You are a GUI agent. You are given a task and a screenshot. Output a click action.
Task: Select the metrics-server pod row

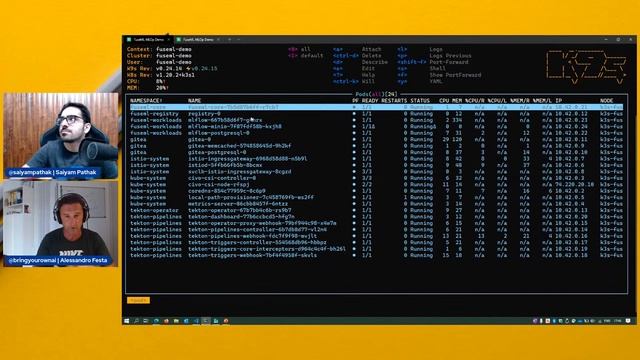[x=376, y=204]
